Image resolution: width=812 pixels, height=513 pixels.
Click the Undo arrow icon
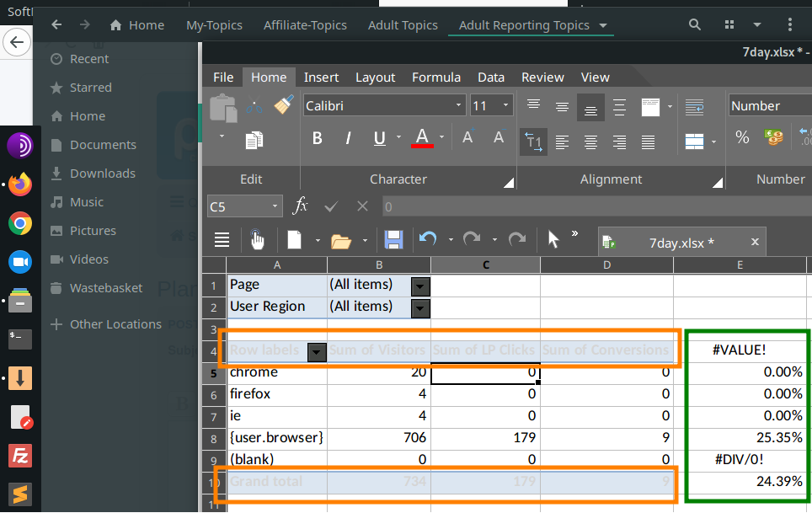coord(428,240)
